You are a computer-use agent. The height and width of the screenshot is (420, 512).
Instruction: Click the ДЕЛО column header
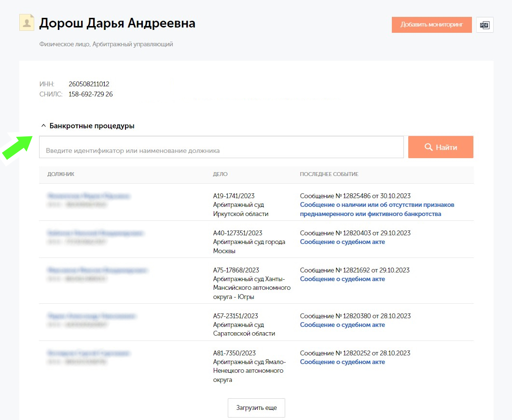[220, 174]
